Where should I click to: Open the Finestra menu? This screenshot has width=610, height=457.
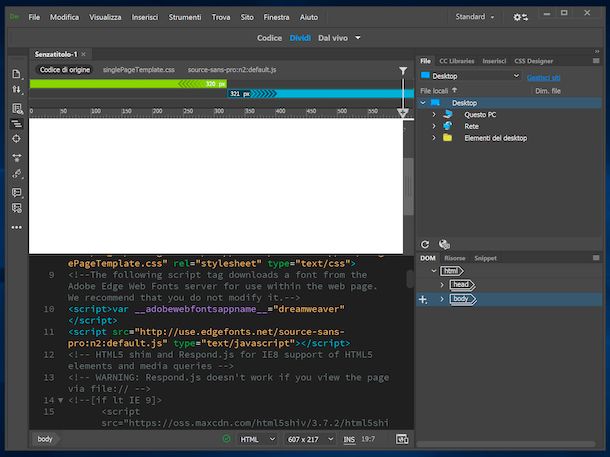coord(276,17)
